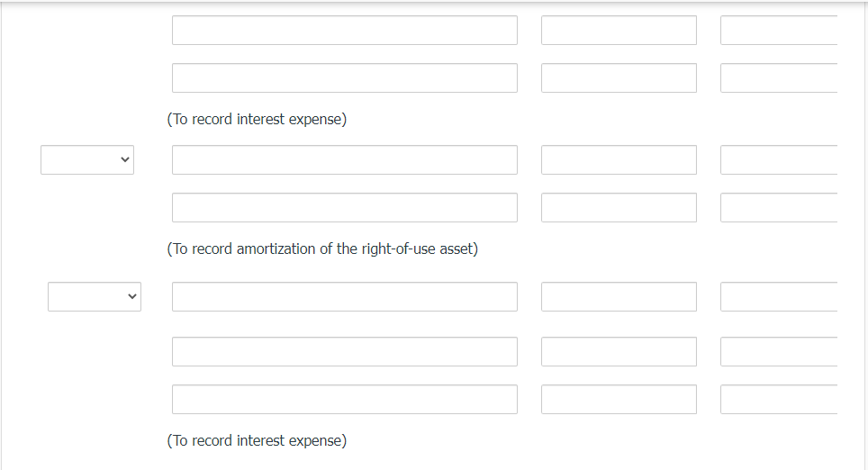This screenshot has width=868, height=470.
Task: Click the topmost credit amount field
Action: (780, 30)
